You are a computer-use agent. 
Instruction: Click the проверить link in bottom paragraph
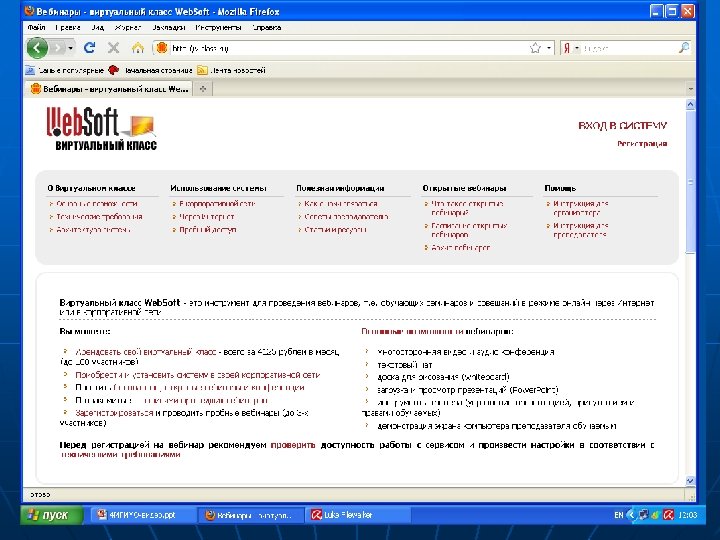tap(293, 444)
